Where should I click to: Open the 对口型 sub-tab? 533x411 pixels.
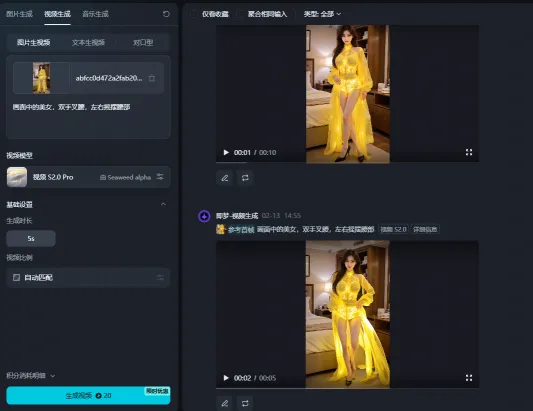[143, 42]
